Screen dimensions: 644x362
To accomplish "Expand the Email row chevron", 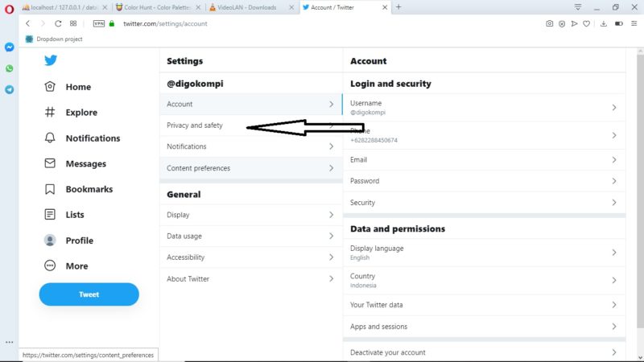I will [614, 159].
